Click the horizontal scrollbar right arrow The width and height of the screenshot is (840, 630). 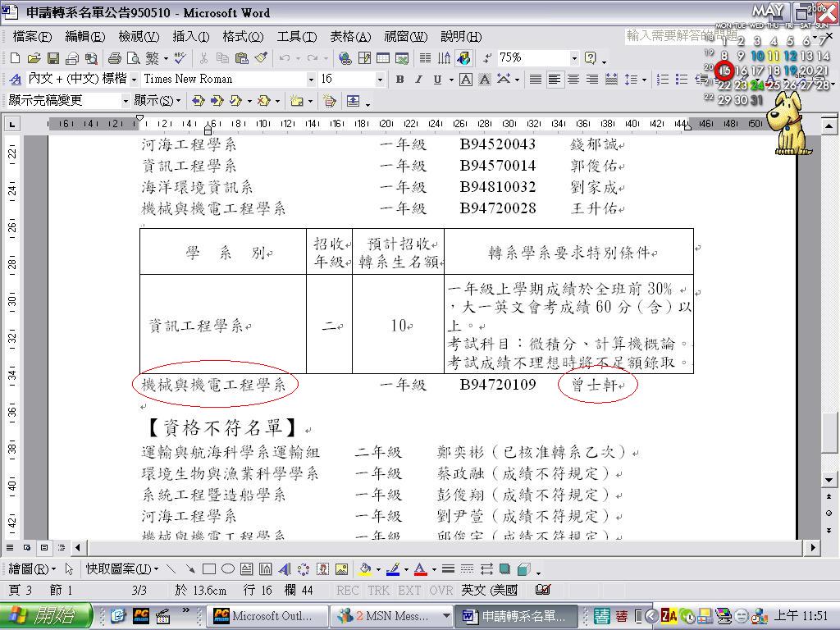point(814,547)
